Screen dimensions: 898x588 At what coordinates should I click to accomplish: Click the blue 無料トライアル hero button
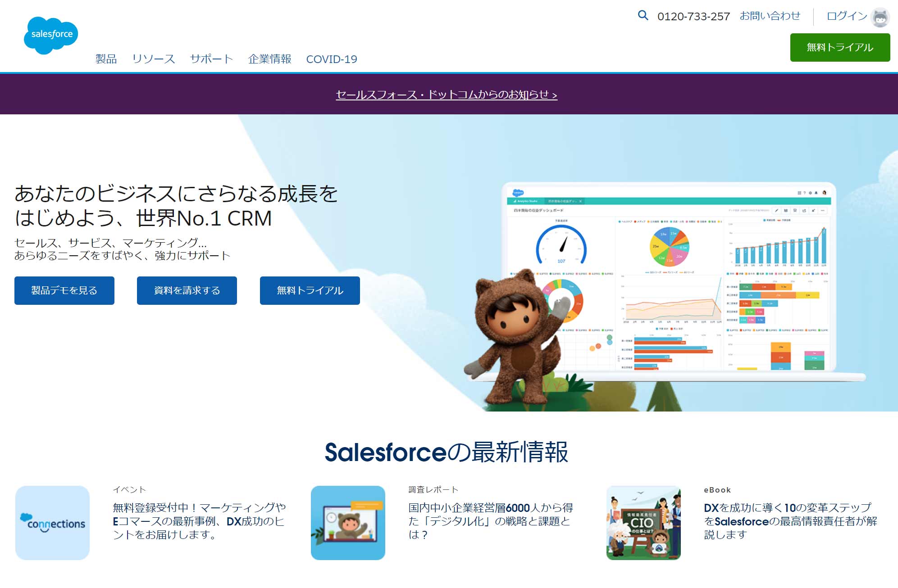coord(310,290)
